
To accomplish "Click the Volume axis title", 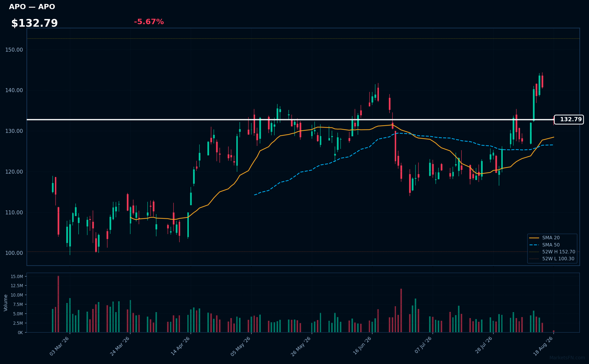I will tap(6, 303).
